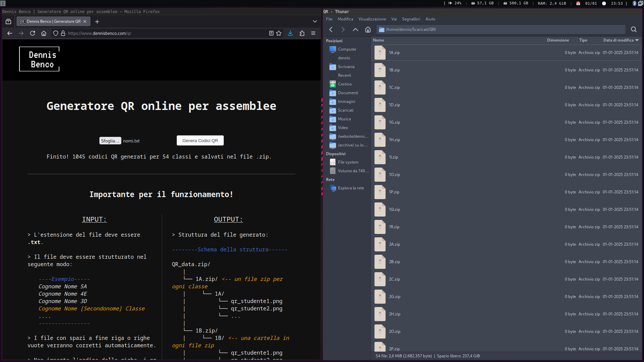
Task: Click the Dennis Benco site logo
Action: (39, 59)
